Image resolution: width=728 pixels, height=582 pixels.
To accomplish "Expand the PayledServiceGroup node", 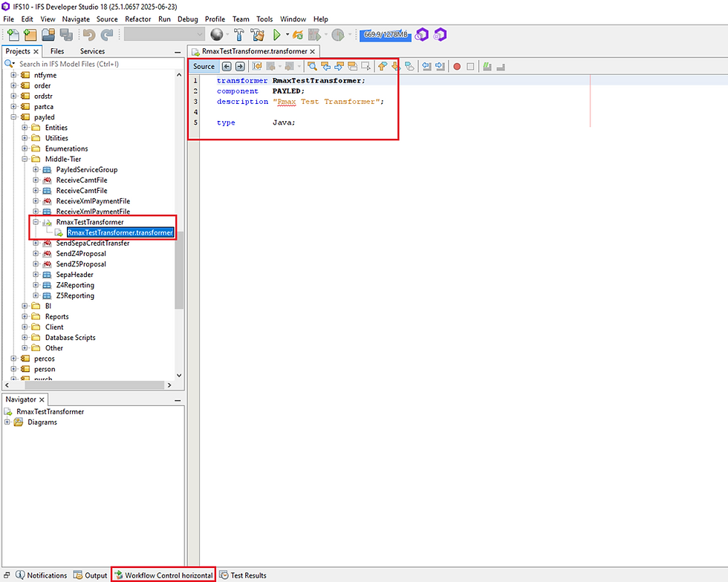I will 36,169.
